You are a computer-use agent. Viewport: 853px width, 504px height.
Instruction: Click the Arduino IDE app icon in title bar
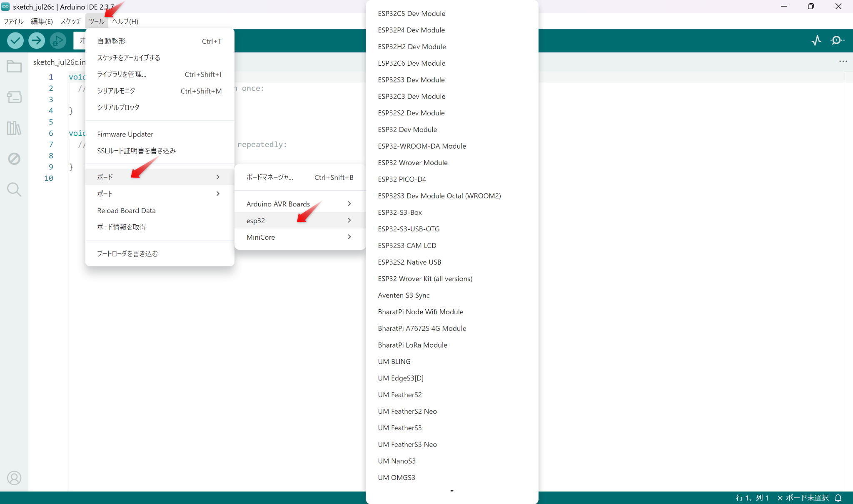click(x=5, y=7)
